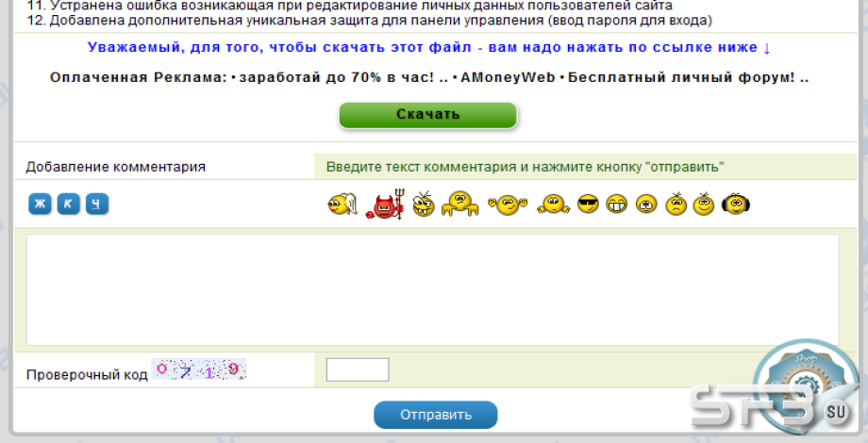Insert the goofy buck-toothed emoticon
The image size is (868, 443).
coord(424,205)
